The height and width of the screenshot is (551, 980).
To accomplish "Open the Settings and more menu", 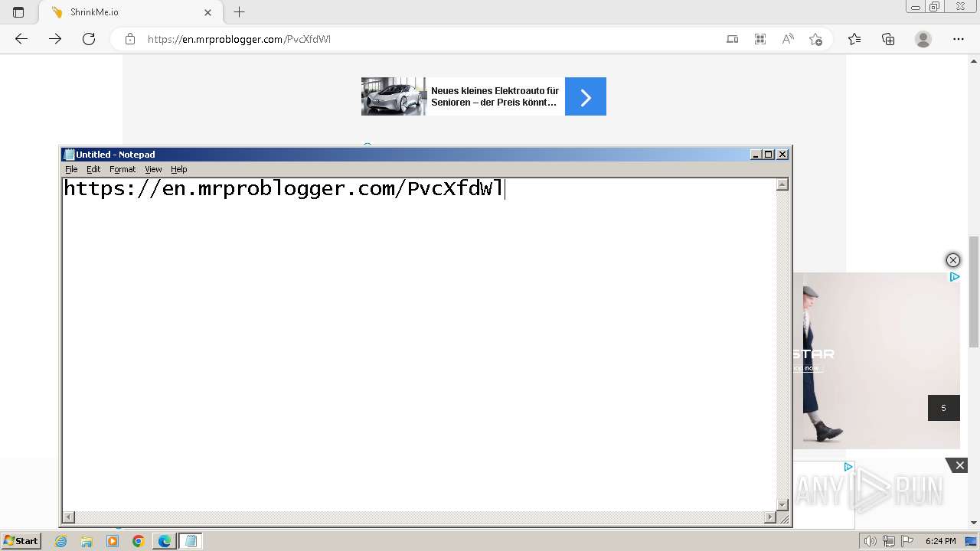I will [959, 39].
